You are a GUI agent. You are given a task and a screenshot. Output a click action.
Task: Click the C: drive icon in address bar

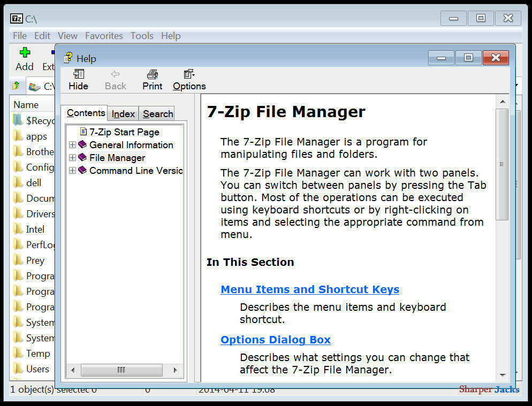(34, 87)
